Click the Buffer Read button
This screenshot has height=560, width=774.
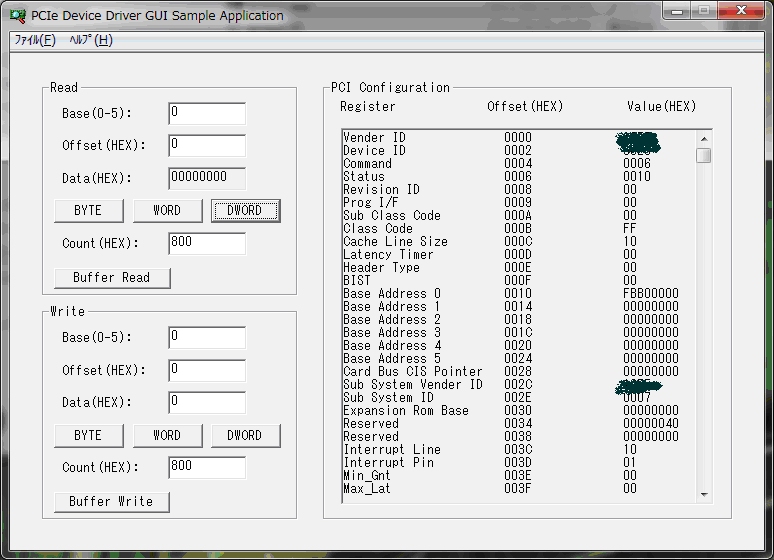(x=112, y=278)
